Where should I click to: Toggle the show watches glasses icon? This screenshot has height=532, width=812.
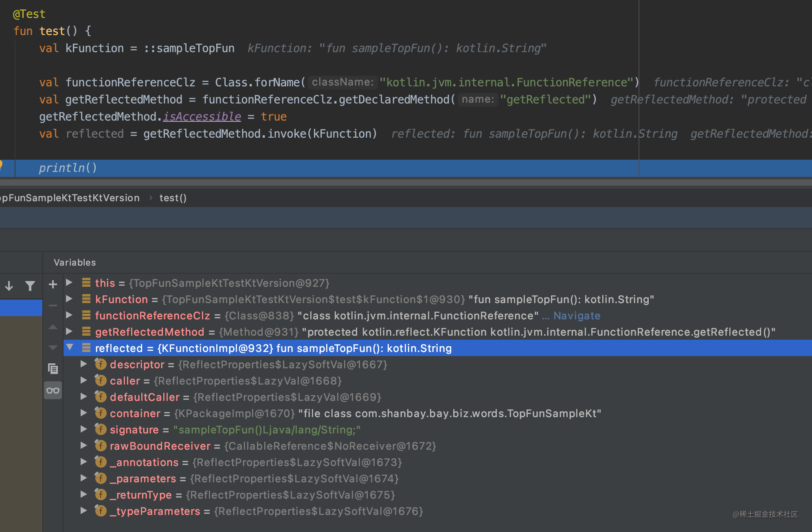[53, 390]
